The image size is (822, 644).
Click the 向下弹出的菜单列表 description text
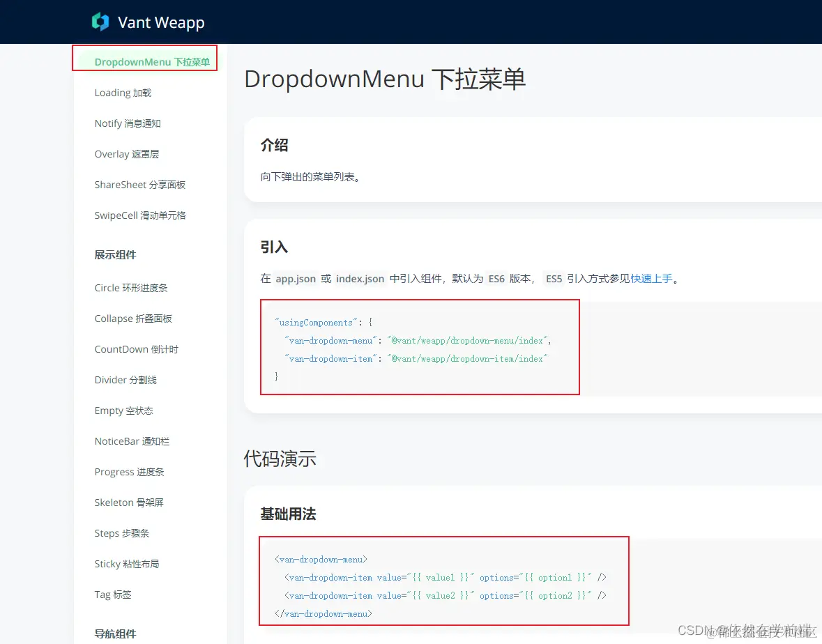(x=310, y=177)
